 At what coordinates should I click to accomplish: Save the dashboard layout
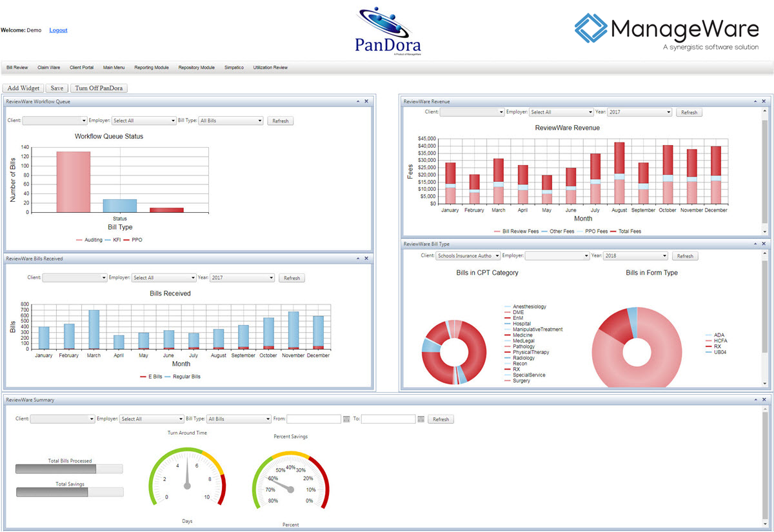[x=57, y=88]
